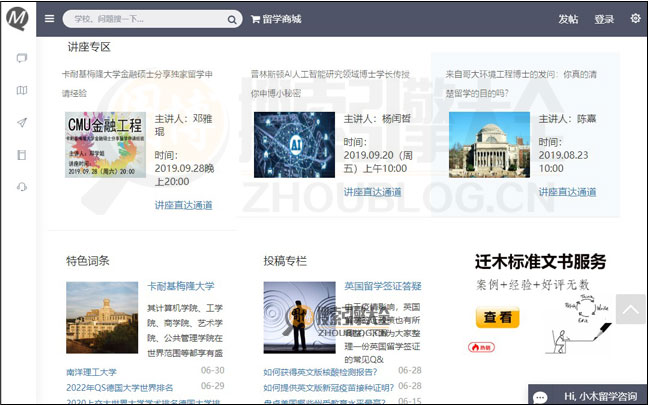Open 留学商城 link

tap(281, 19)
